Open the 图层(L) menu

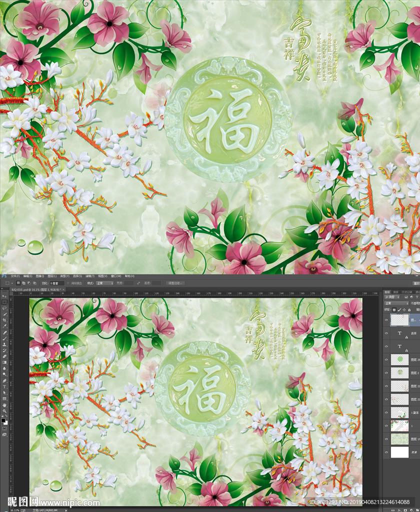[52, 276]
